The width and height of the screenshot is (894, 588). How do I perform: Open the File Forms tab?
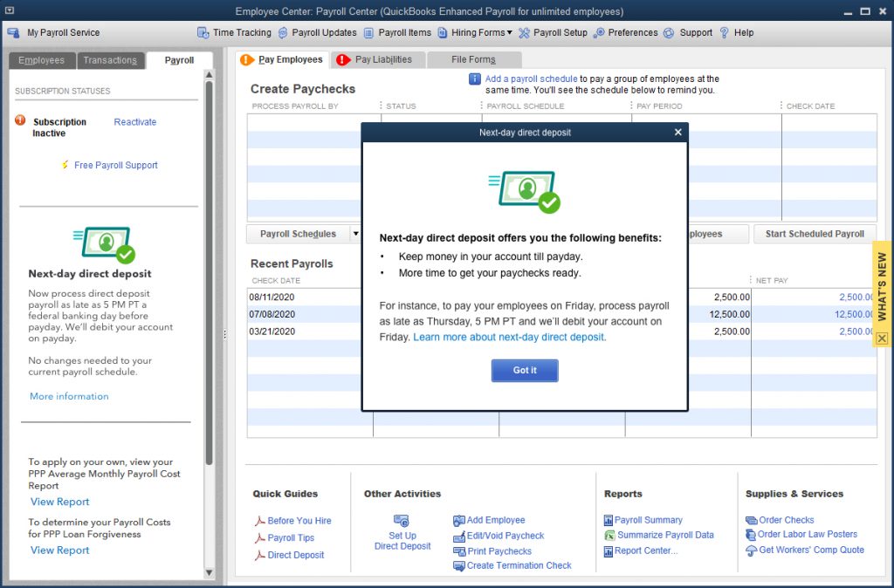coord(474,60)
